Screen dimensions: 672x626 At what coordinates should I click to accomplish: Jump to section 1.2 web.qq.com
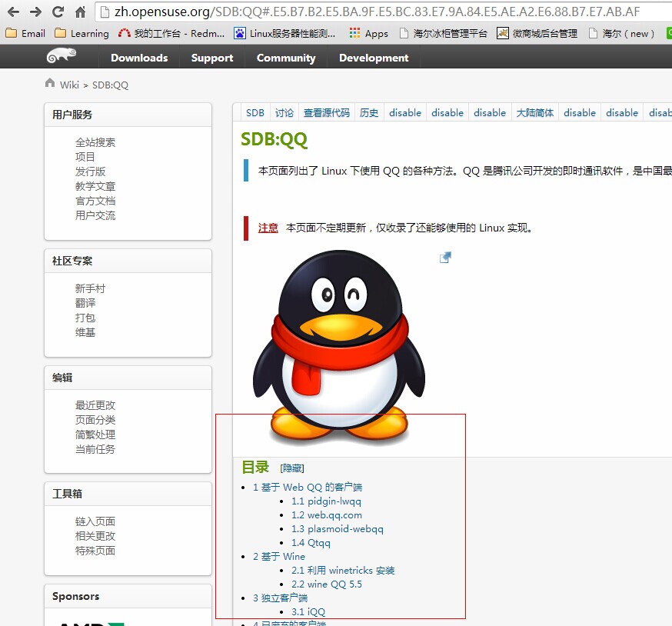pyautogui.click(x=327, y=515)
